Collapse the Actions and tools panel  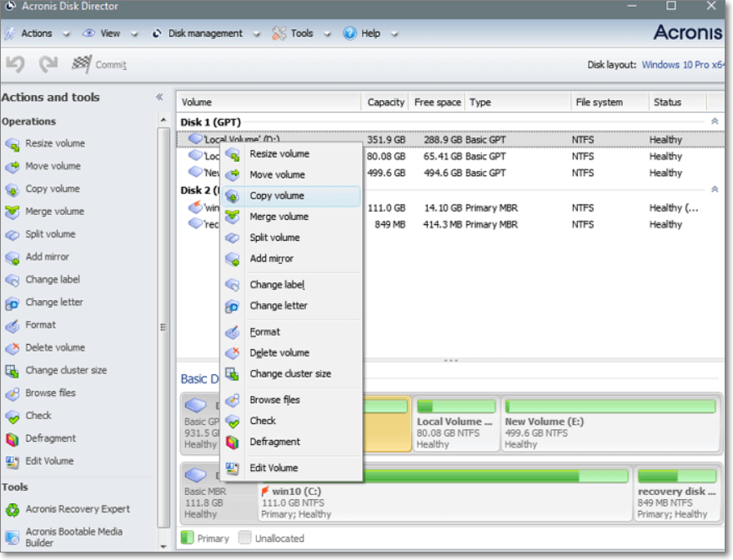pos(159,95)
